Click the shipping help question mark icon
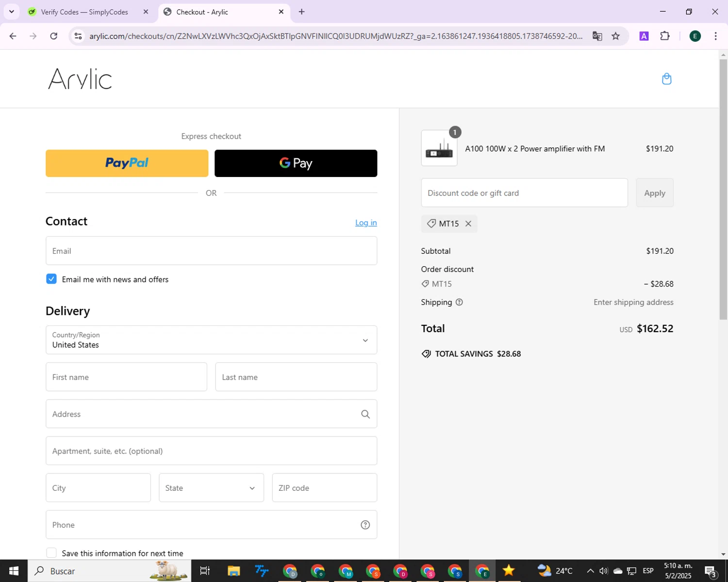Viewport: 728px width, 582px height. (x=459, y=302)
